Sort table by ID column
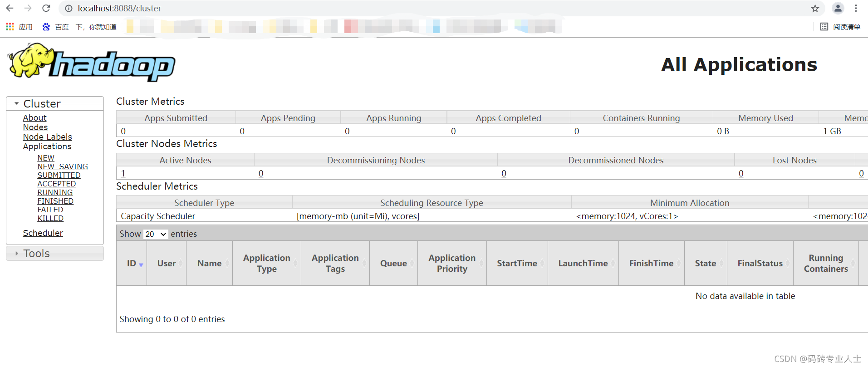Screen dimensions: 868x367 click(132, 263)
